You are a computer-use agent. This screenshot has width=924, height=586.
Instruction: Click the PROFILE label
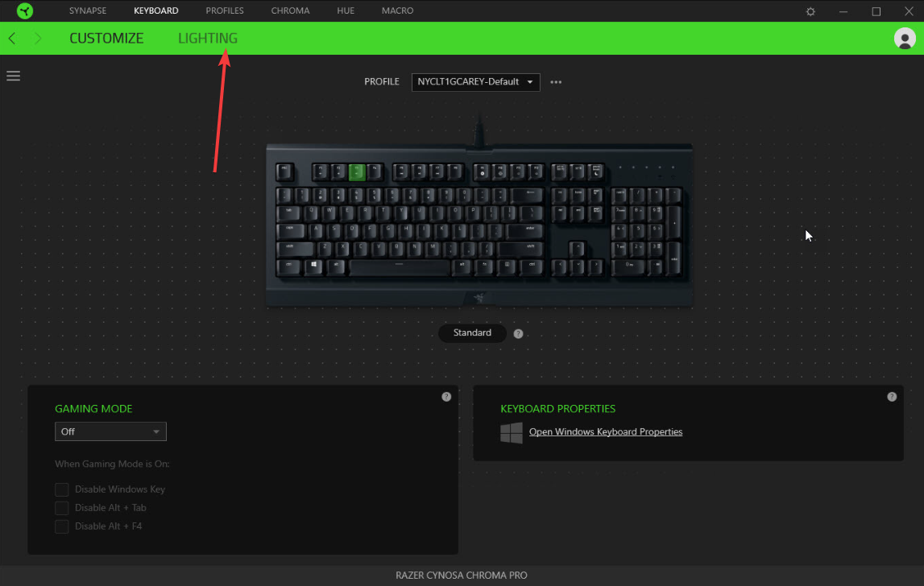382,82
